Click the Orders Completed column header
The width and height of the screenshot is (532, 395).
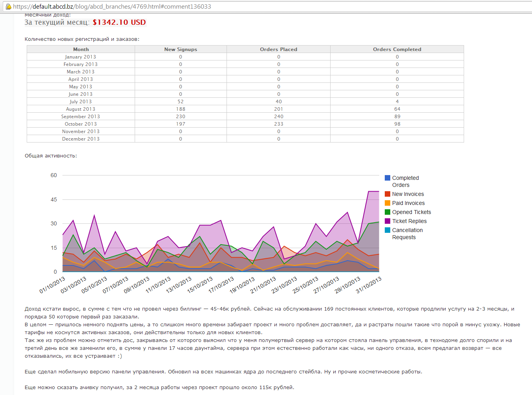[x=397, y=49]
